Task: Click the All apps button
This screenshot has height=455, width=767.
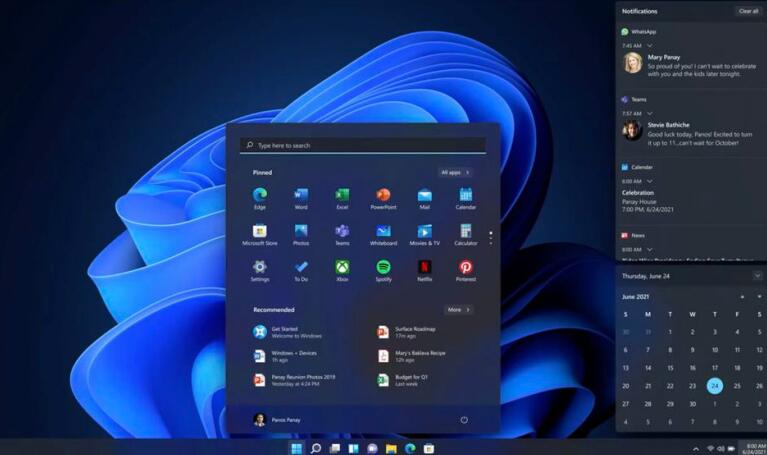Action: [x=455, y=172]
